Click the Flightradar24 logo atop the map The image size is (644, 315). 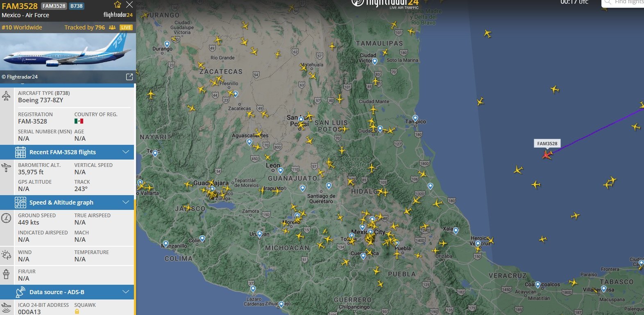click(385, 4)
